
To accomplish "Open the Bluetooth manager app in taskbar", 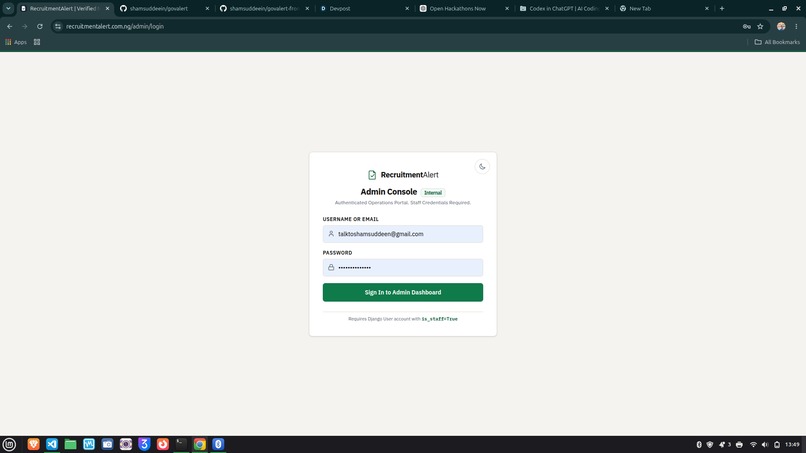I will point(218,444).
